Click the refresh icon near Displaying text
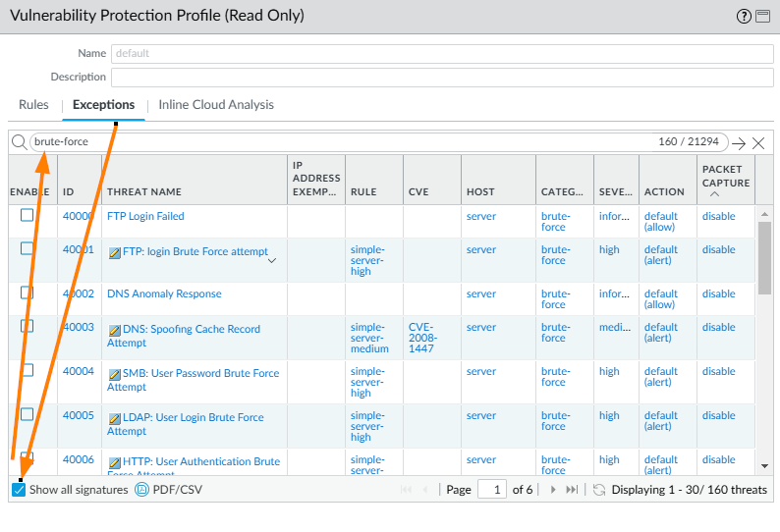Image resolution: width=780 pixels, height=532 pixels. [x=598, y=490]
